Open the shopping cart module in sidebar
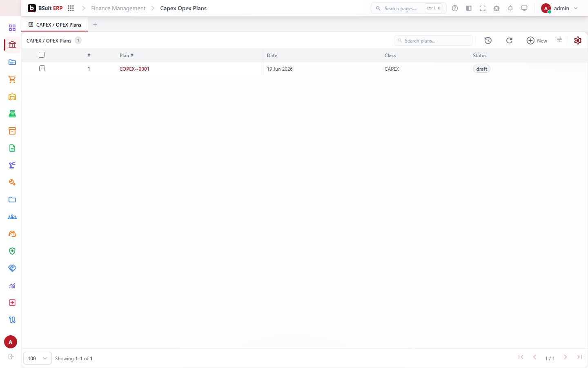This screenshot has width=588, height=368. coord(12,79)
